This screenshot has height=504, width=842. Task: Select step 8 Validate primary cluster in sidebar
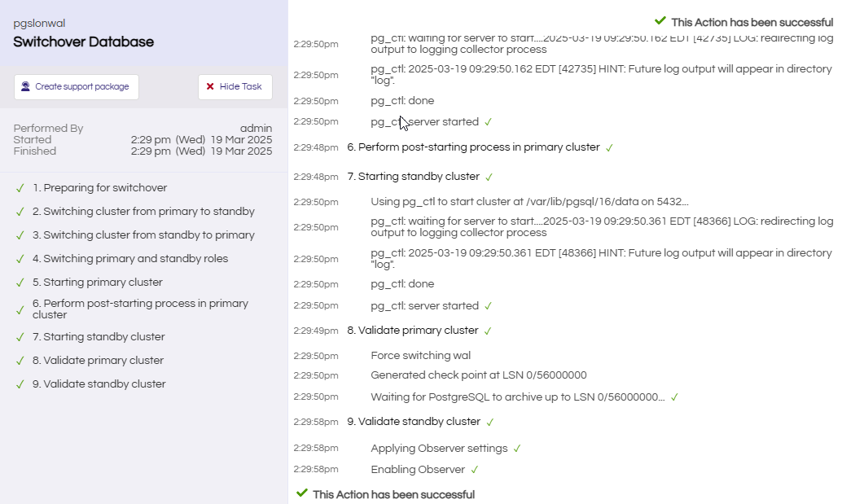point(98,361)
